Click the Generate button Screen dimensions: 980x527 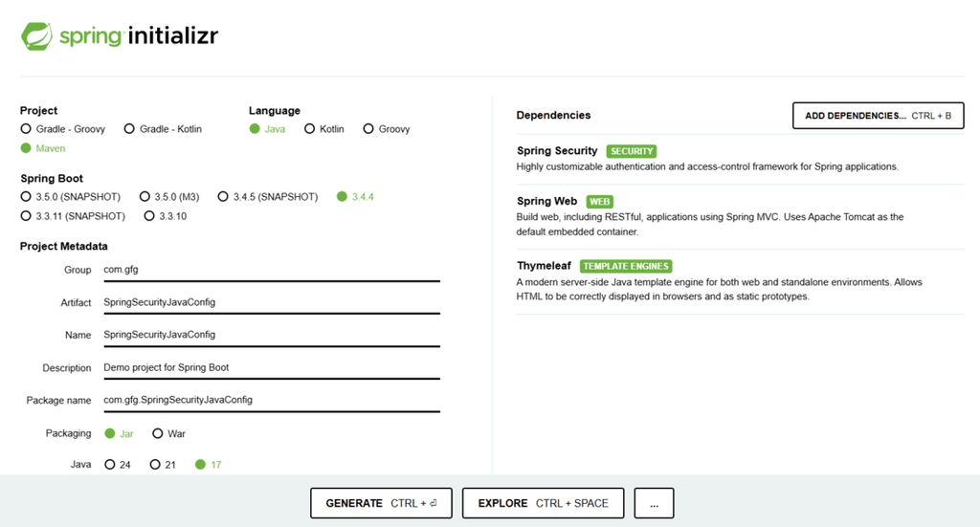[x=381, y=503]
